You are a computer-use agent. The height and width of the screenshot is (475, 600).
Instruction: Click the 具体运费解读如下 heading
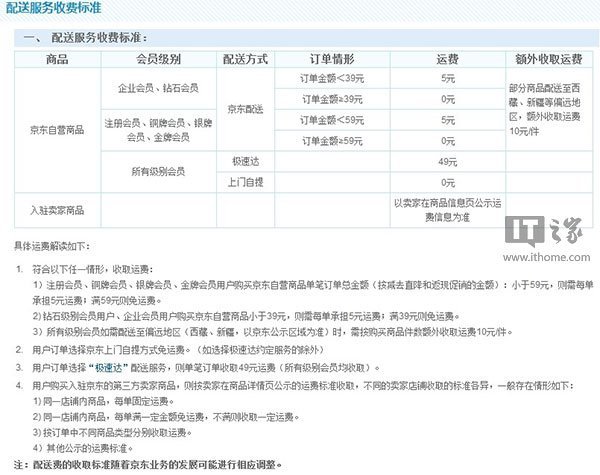pyautogui.click(x=50, y=244)
